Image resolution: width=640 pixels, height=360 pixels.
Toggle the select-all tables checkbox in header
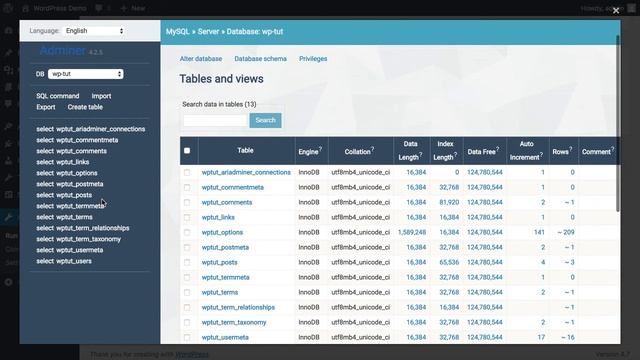[x=187, y=151]
